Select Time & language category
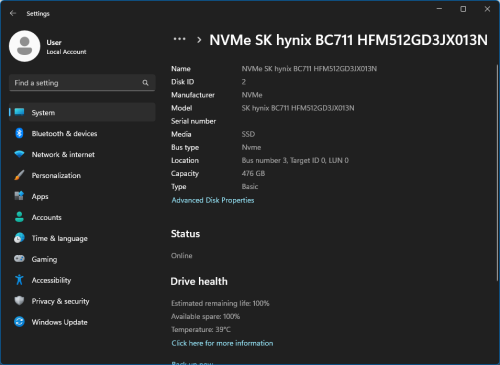The image size is (500, 365). [x=82, y=238]
